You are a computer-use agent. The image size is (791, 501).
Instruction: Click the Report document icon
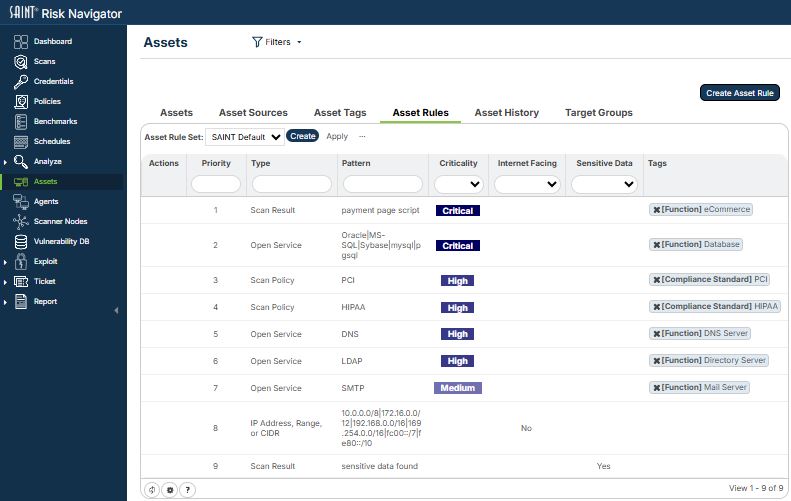tap(21, 301)
